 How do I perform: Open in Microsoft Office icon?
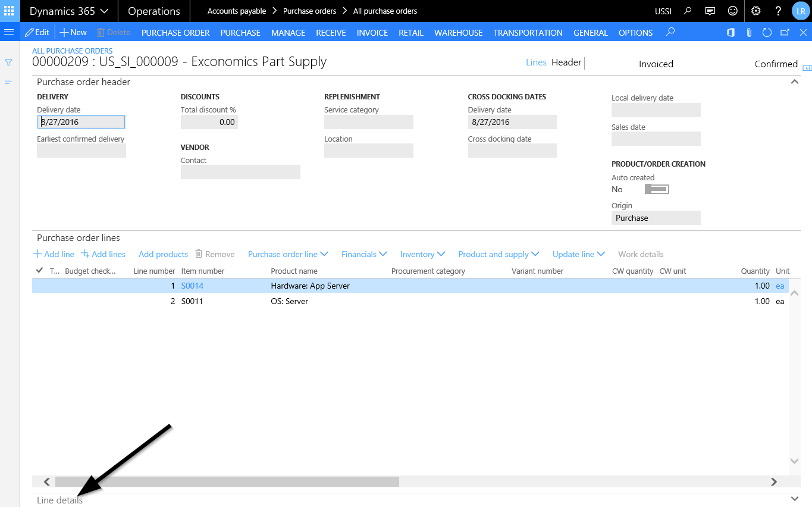point(731,33)
